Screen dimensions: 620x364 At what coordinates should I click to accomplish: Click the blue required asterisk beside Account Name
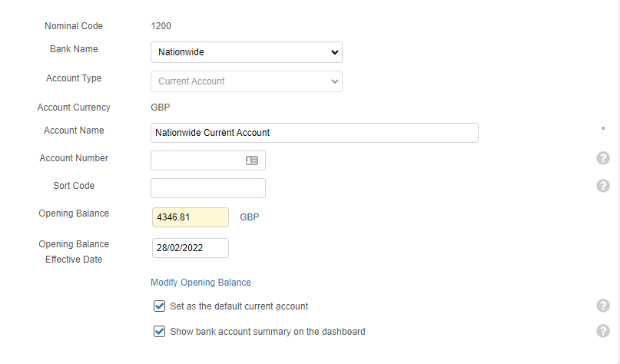coord(603,131)
